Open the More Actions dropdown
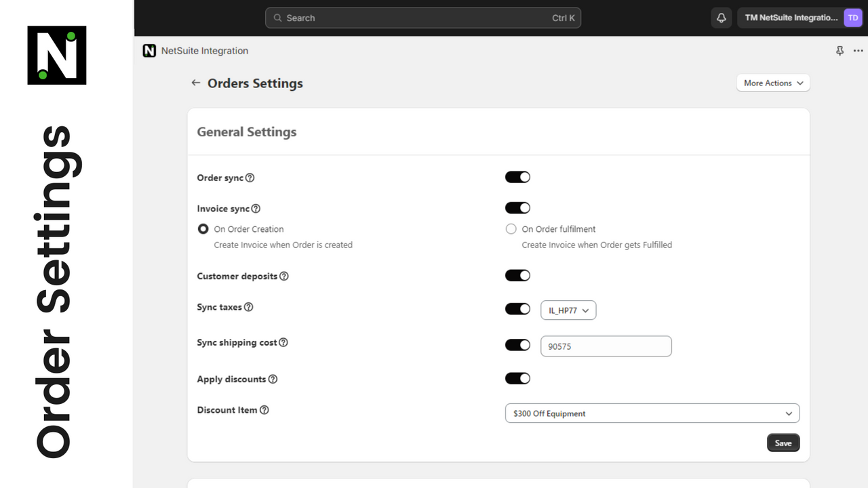Image resolution: width=868 pixels, height=488 pixels. (773, 83)
